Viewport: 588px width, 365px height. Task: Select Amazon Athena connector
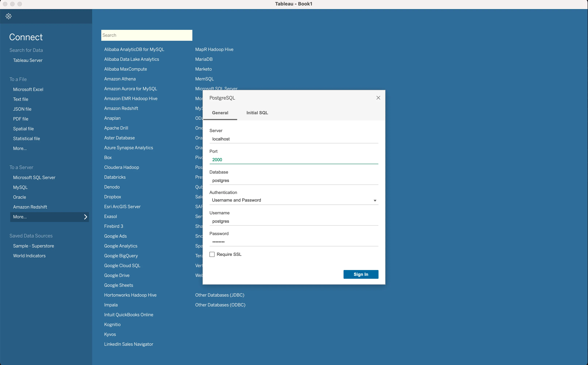(120, 79)
